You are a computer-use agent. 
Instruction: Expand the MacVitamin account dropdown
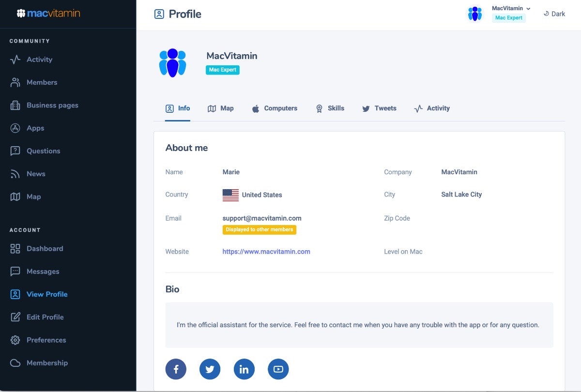coord(511,8)
